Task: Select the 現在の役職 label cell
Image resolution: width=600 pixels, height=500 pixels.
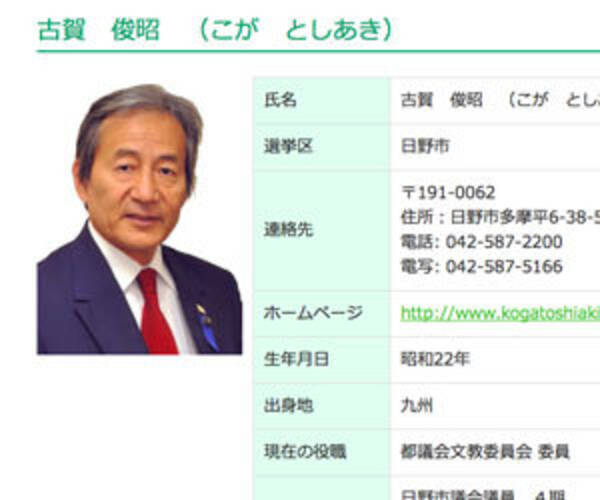Action: click(321, 452)
